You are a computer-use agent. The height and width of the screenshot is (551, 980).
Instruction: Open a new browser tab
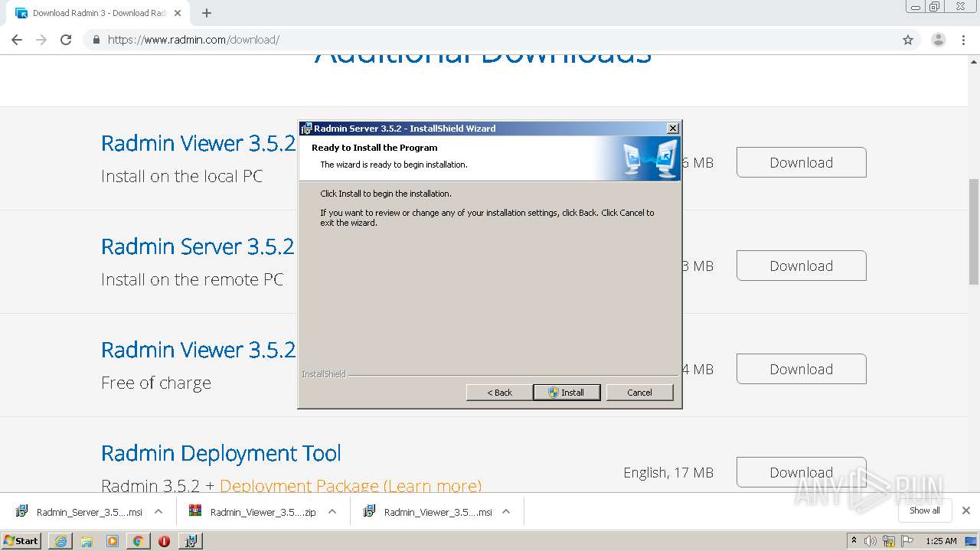207,13
